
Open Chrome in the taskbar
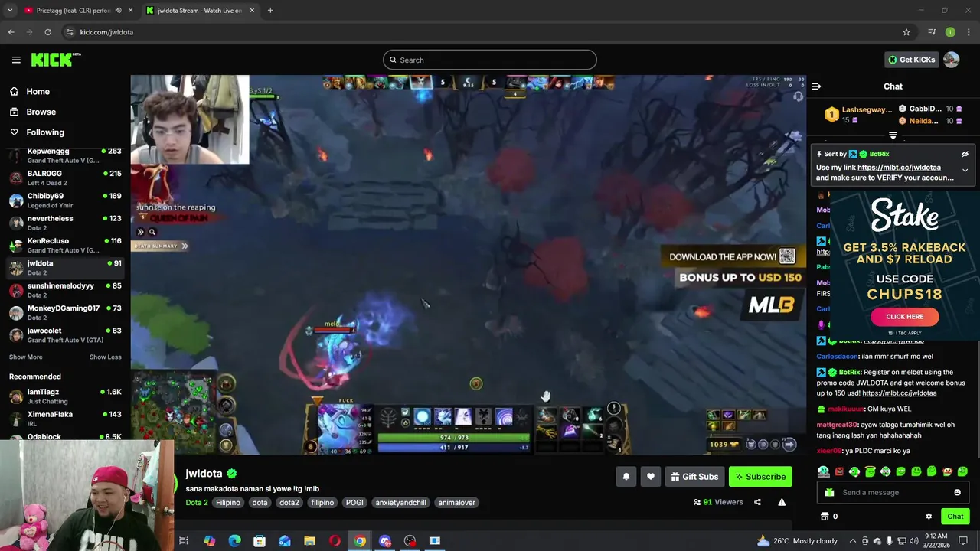tap(360, 541)
